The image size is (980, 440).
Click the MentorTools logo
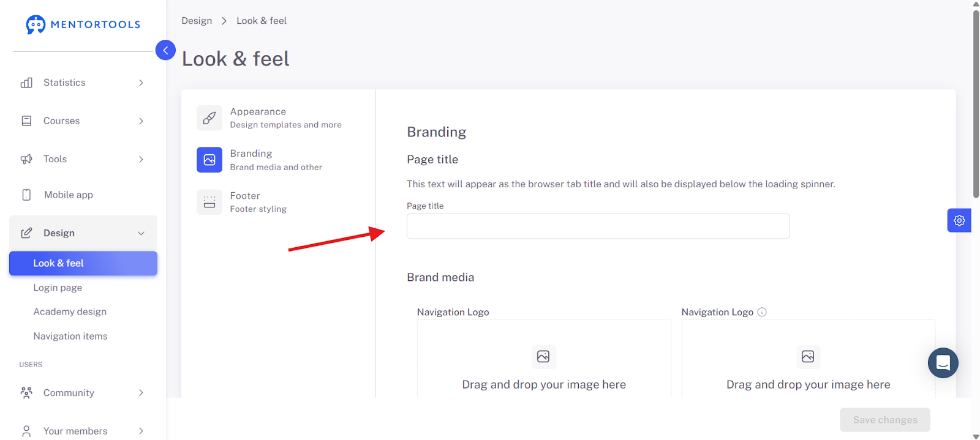coord(83,24)
